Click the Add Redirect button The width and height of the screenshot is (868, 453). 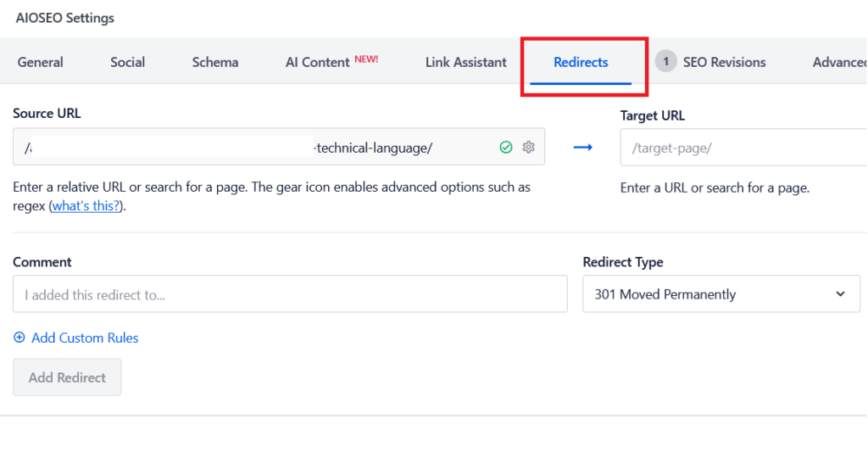tap(67, 377)
